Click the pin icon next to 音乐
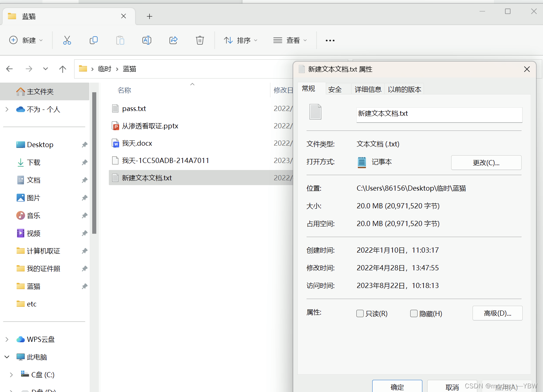Image resolution: width=543 pixels, height=392 pixels. pyautogui.click(x=84, y=215)
